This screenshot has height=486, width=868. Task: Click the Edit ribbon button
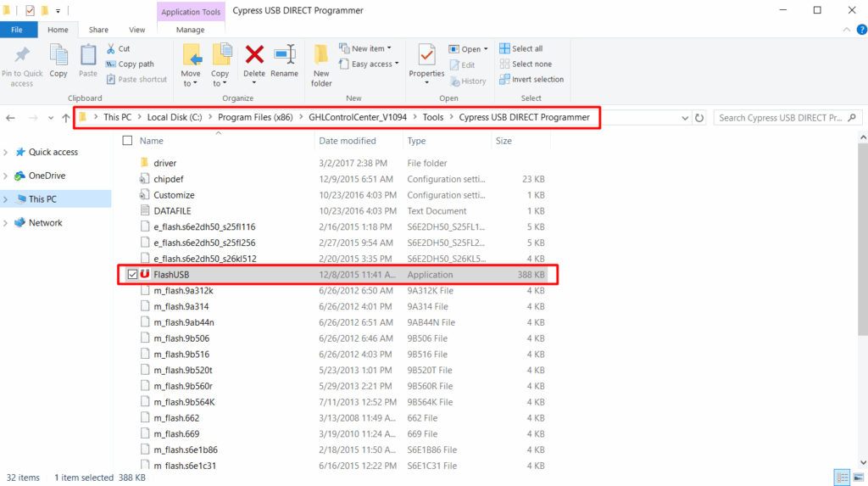(463, 64)
